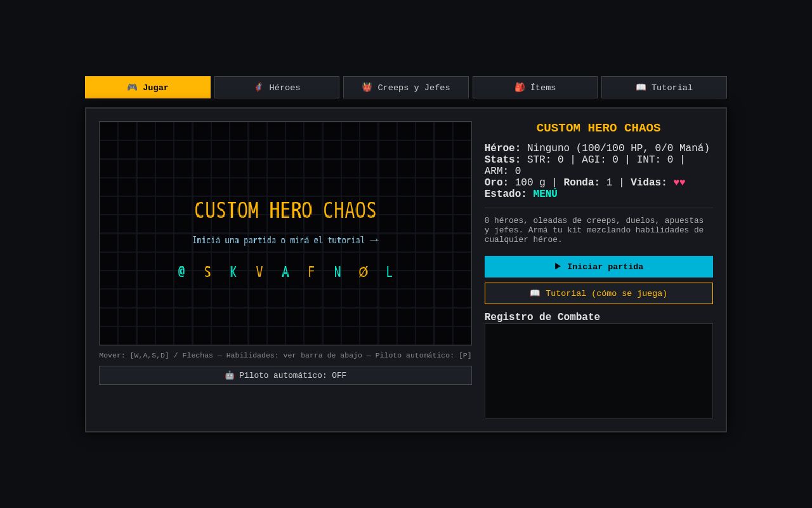812x508 pixels.
Task: Click the 'Stats: STR: 0' line
Action: (585, 166)
